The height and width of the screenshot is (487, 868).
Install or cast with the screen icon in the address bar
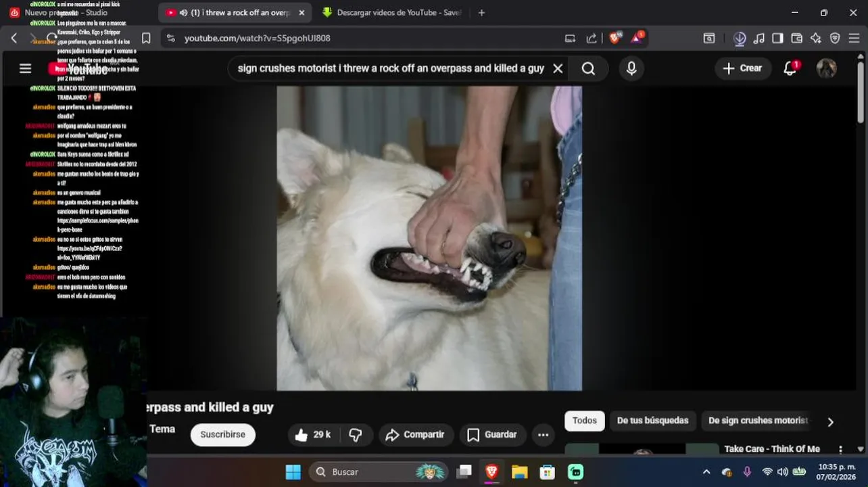click(570, 39)
